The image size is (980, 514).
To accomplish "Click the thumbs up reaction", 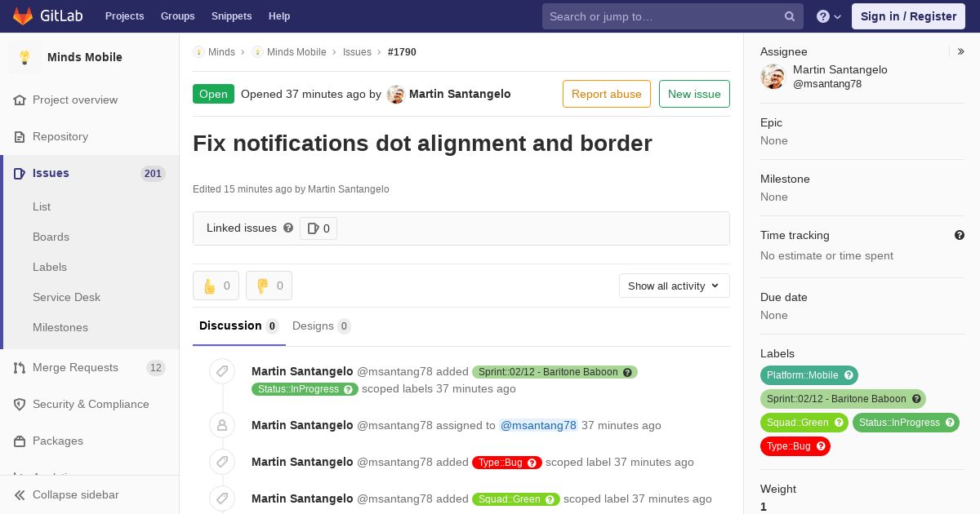I will (216, 286).
